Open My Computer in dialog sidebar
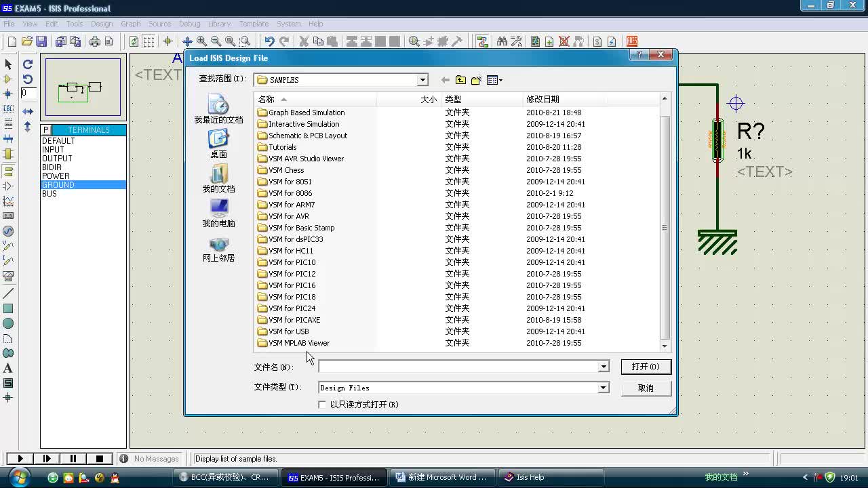 click(218, 213)
